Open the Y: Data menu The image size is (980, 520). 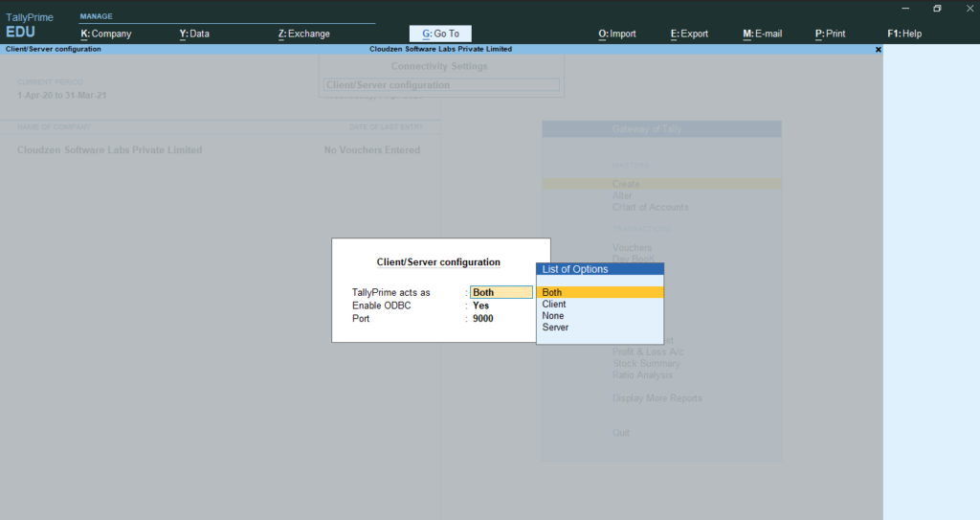click(x=194, y=34)
